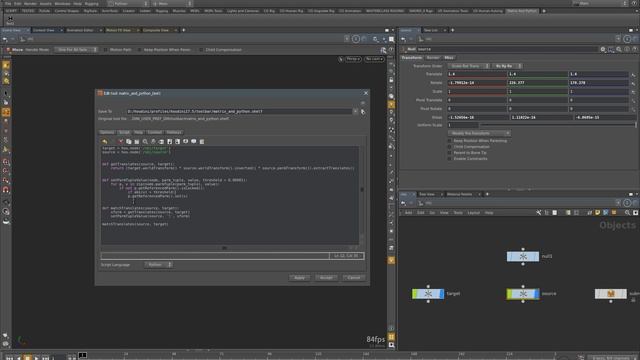
Task: Toggle Keep Position When Parenting checkbox in parameters
Action: click(x=450, y=141)
